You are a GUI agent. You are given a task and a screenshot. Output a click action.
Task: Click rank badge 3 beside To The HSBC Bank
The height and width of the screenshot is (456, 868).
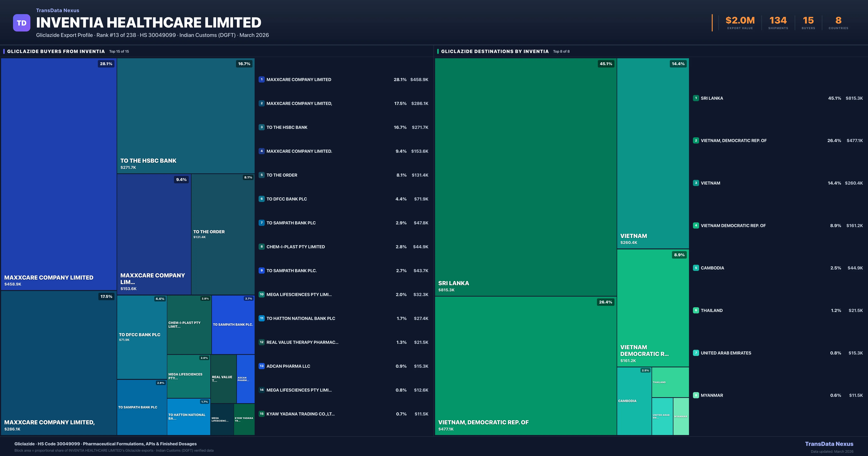coord(261,127)
